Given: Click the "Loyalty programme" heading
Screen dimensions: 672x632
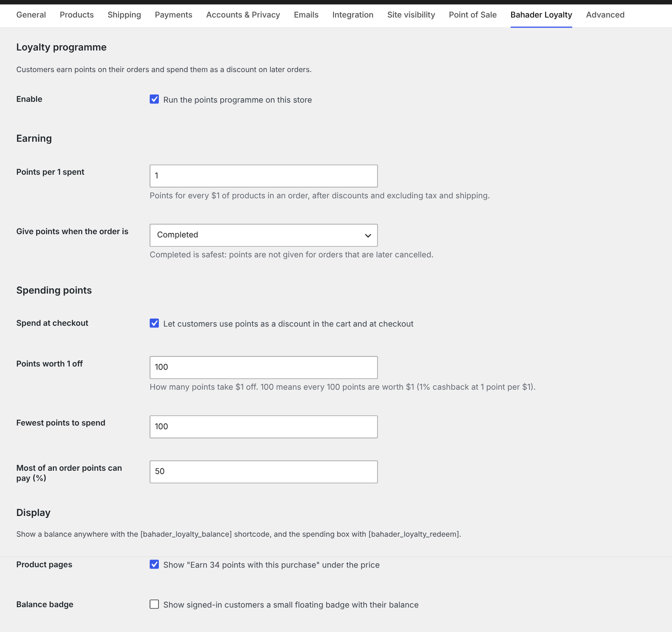Looking at the screenshot, I should (x=61, y=47).
